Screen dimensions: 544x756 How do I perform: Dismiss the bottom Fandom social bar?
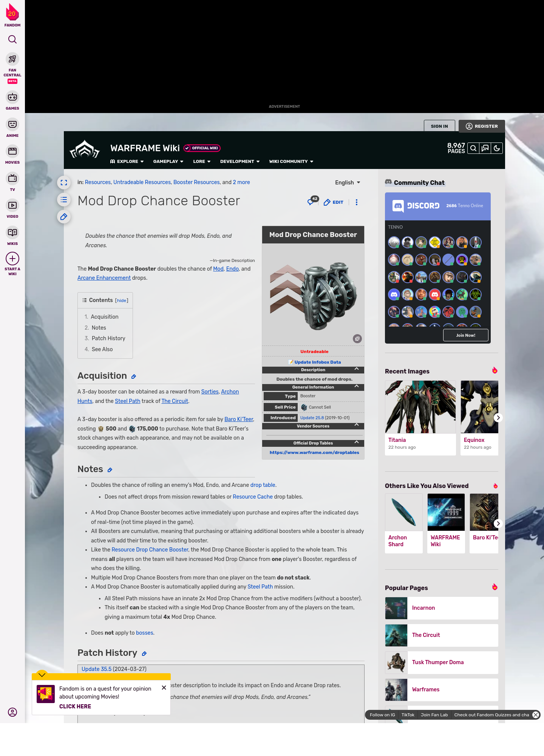536,715
